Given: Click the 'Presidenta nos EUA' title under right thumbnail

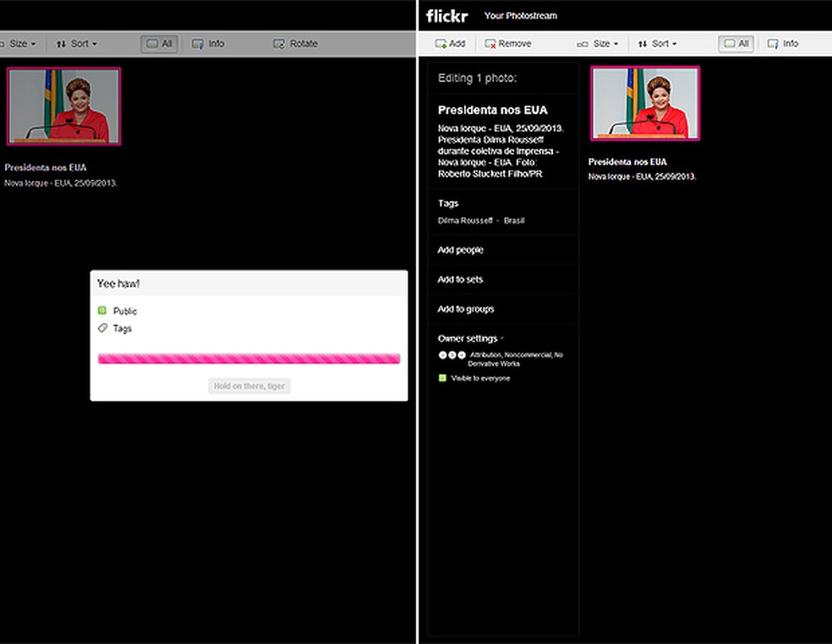Looking at the screenshot, I should point(627,161).
